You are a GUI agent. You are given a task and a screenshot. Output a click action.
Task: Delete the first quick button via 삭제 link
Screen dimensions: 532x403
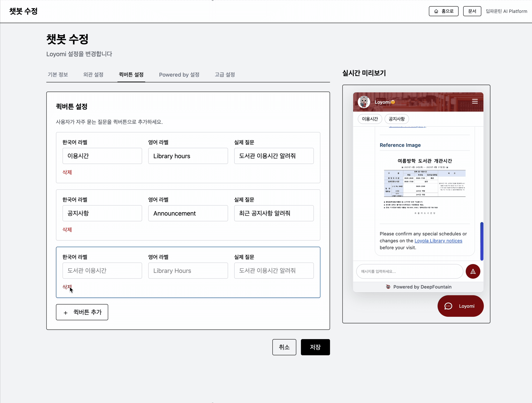(x=67, y=172)
